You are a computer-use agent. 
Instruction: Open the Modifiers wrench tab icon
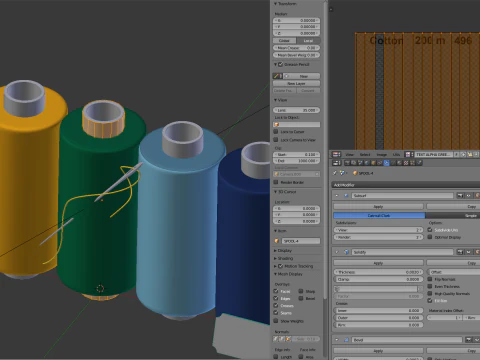(x=386, y=163)
